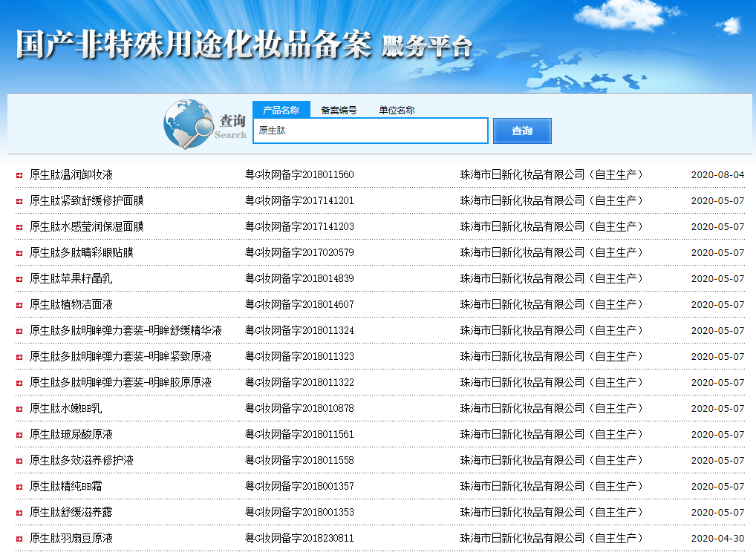Click red bullet beside 原生肽紧致舒缓修护面膜
This screenshot has height=555, width=756.
click(19, 201)
